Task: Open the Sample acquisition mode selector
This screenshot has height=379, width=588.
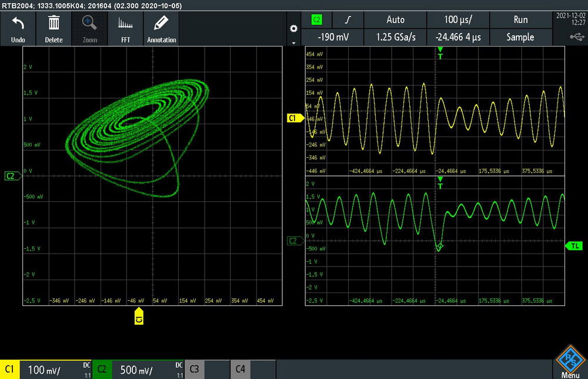Action: [520, 37]
